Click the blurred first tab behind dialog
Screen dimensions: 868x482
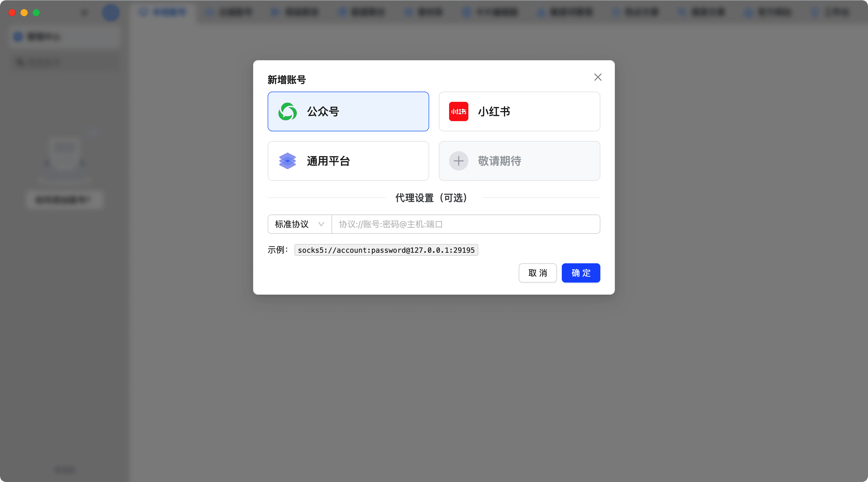click(163, 12)
